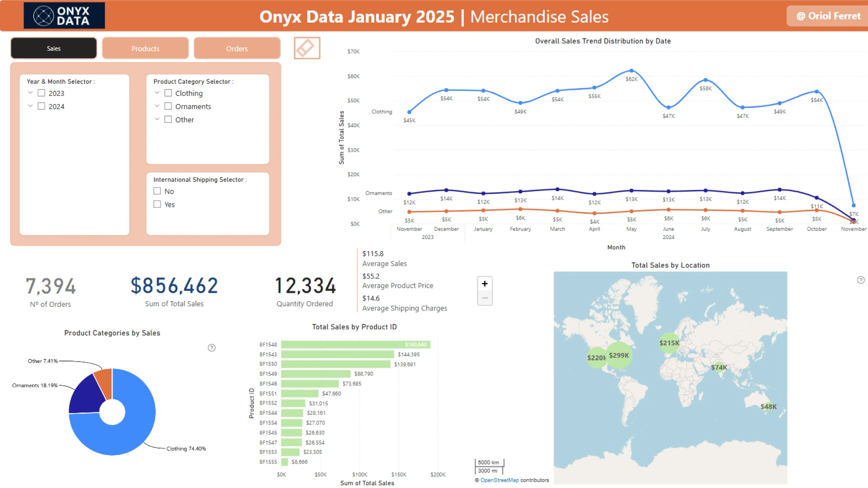
Task: Click the Onyx Data logo
Action: [64, 16]
